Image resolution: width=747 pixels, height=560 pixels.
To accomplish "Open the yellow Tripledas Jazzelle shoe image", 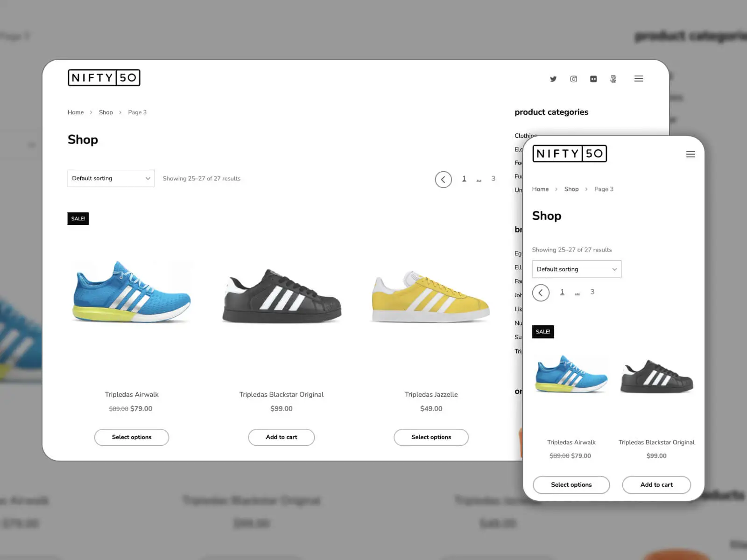I will click(x=430, y=296).
